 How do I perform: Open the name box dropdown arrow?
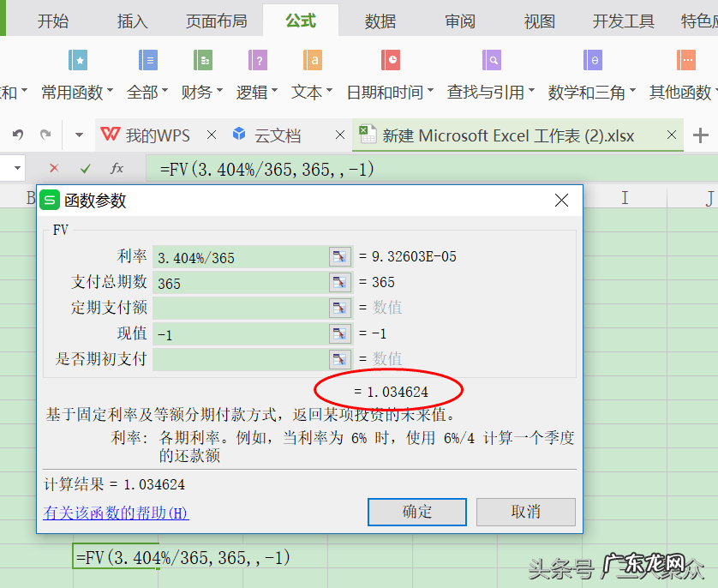pyautogui.click(x=17, y=168)
